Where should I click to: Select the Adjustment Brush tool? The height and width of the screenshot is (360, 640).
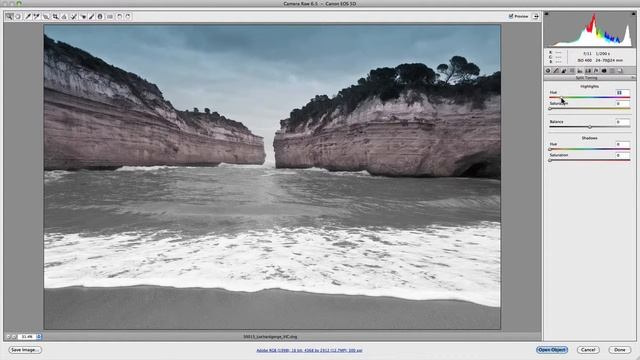(91, 17)
